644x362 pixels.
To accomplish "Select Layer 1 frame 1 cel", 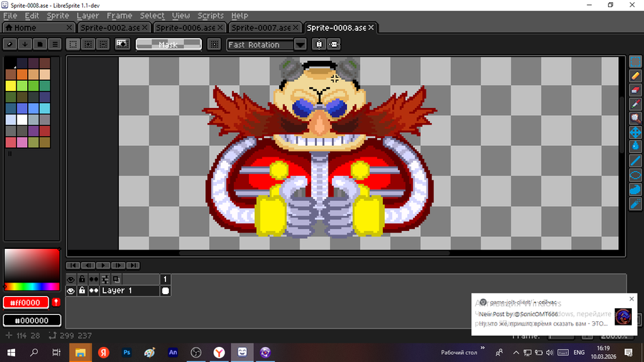I will [165, 290].
